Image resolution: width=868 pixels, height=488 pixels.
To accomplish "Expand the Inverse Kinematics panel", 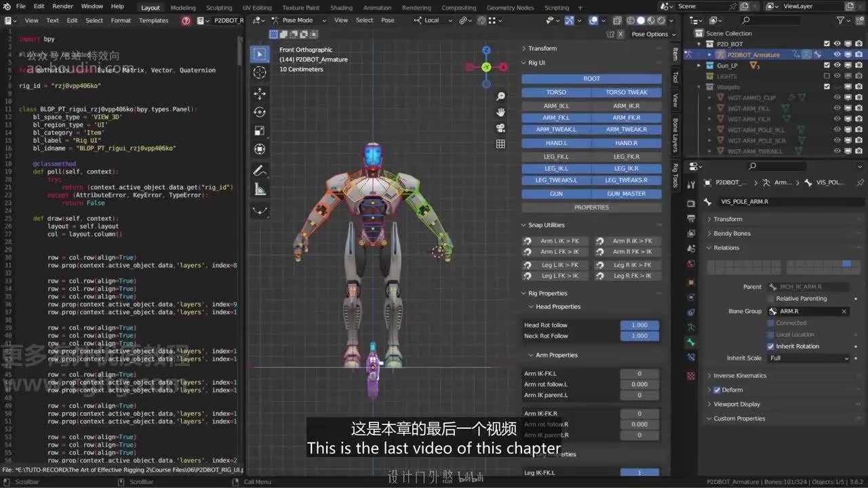I will click(x=739, y=375).
